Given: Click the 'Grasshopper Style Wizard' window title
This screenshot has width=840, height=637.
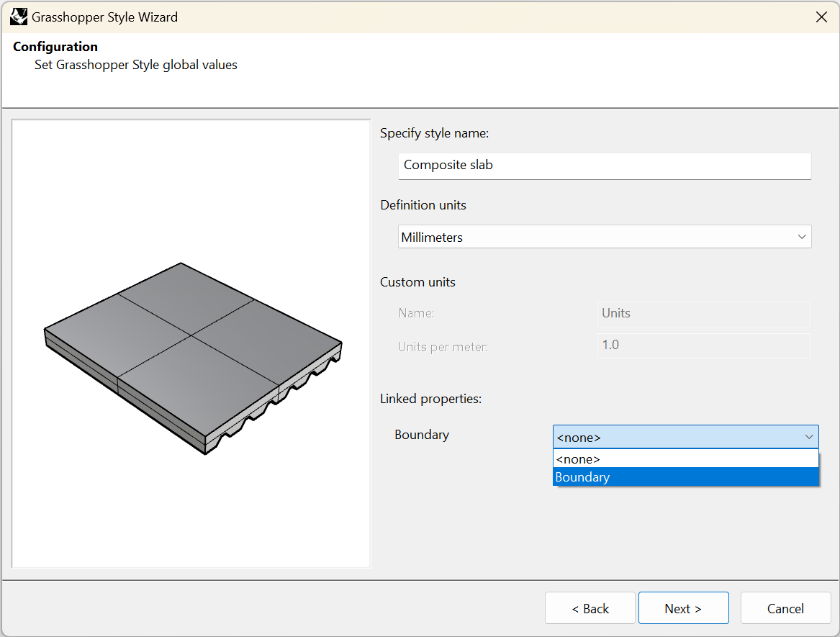Looking at the screenshot, I should click(104, 17).
